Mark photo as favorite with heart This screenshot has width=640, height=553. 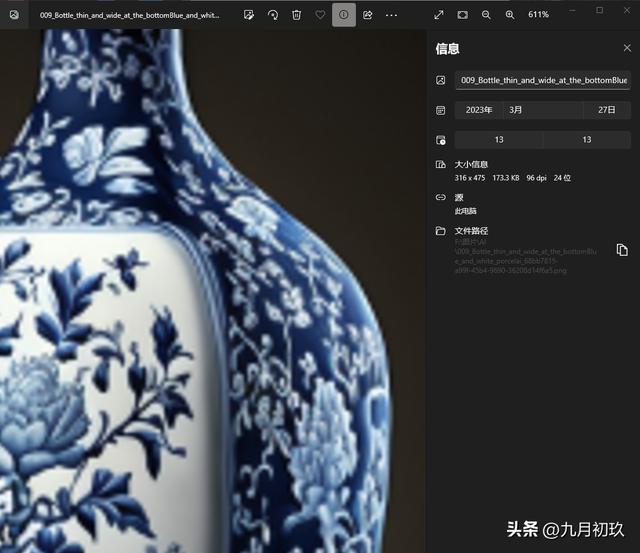click(320, 15)
